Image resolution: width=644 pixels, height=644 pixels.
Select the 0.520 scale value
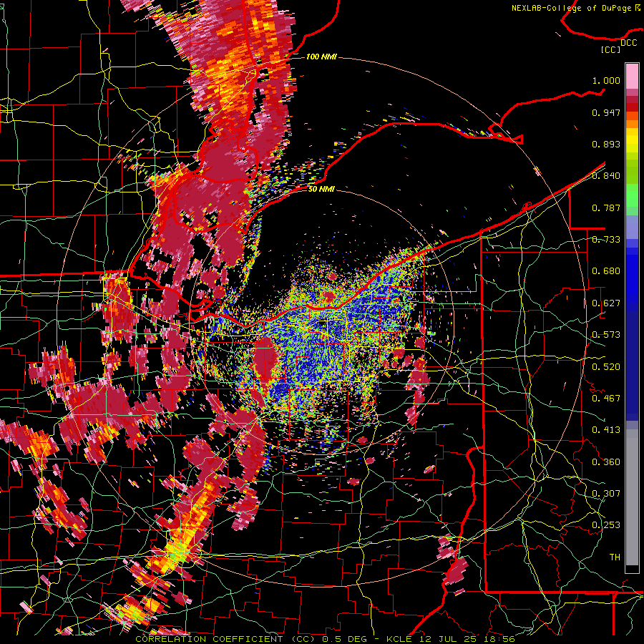pyautogui.click(x=606, y=366)
